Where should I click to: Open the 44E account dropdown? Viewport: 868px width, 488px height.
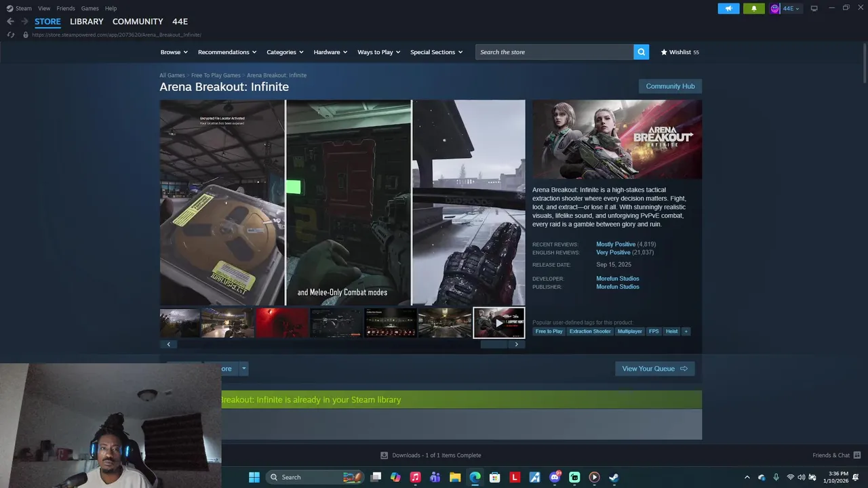pyautogui.click(x=791, y=8)
